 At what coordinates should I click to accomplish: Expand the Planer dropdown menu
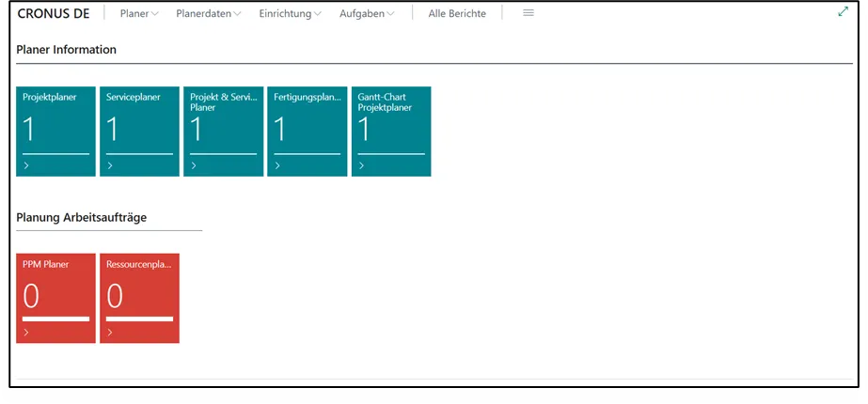[139, 14]
